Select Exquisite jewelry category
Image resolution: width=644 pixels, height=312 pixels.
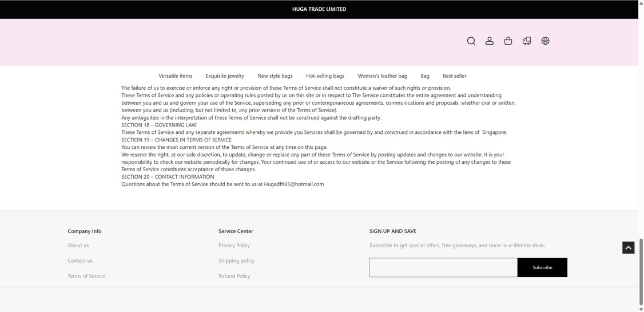click(x=225, y=76)
